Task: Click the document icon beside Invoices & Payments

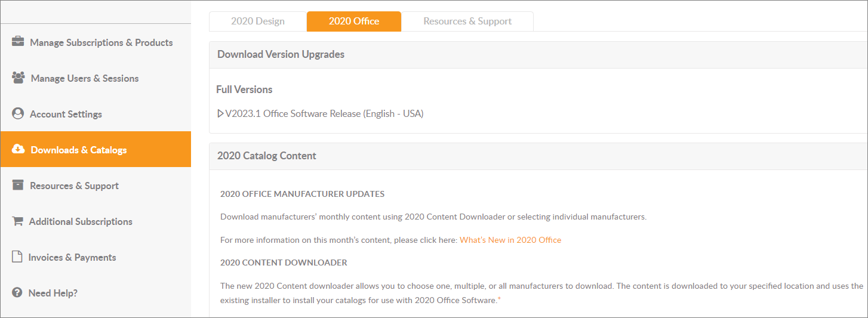Action: pyautogui.click(x=17, y=257)
